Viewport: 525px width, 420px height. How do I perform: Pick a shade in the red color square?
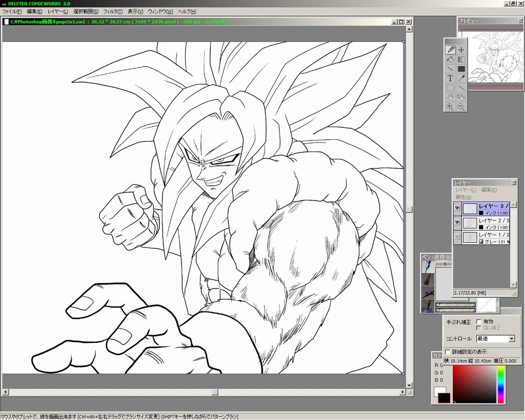pos(474,384)
